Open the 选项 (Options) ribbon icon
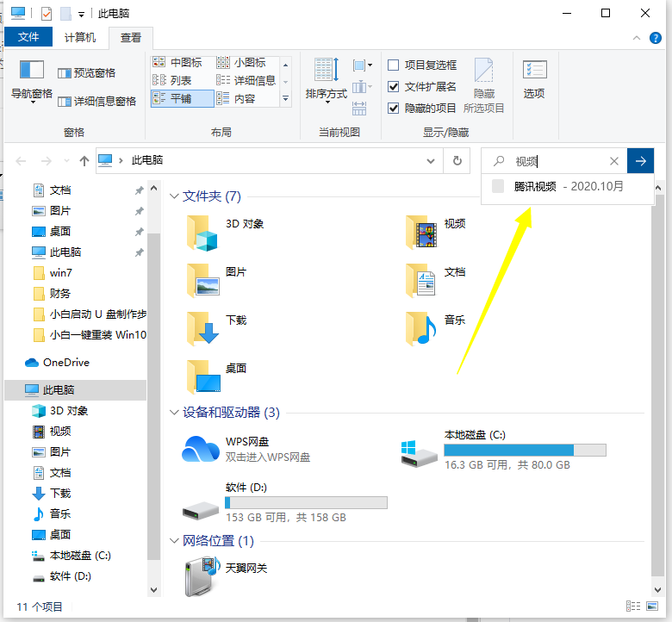Screen dimensions: 672x622 [534, 72]
